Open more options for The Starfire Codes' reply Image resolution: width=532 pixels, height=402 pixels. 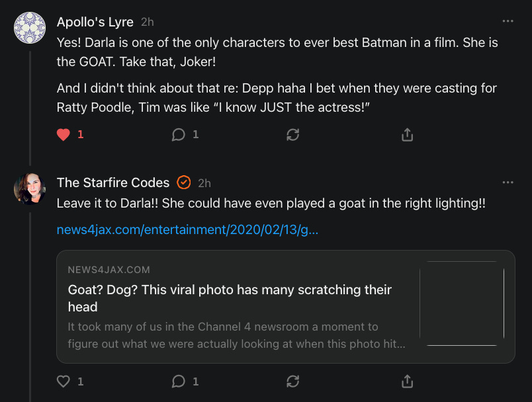tap(508, 182)
